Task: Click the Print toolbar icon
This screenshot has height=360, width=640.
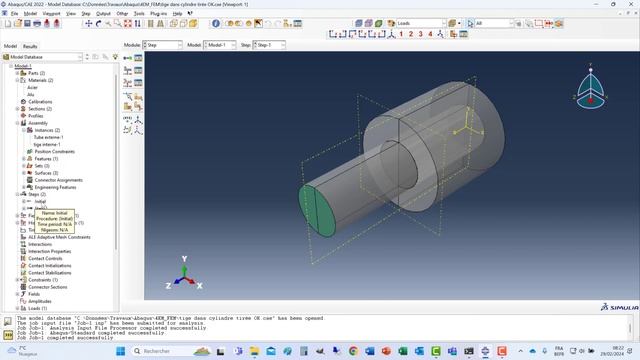Action: (37, 24)
